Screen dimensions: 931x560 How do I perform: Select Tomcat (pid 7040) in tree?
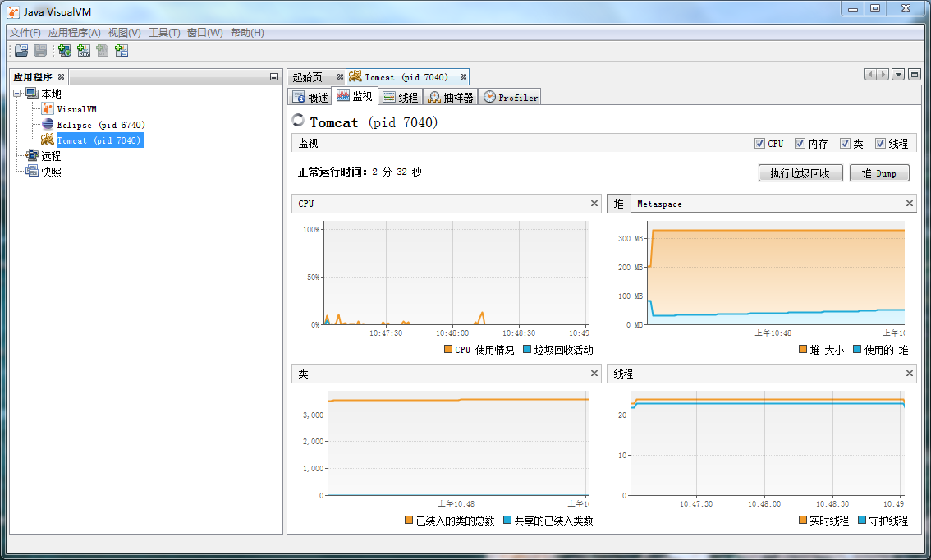point(99,140)
